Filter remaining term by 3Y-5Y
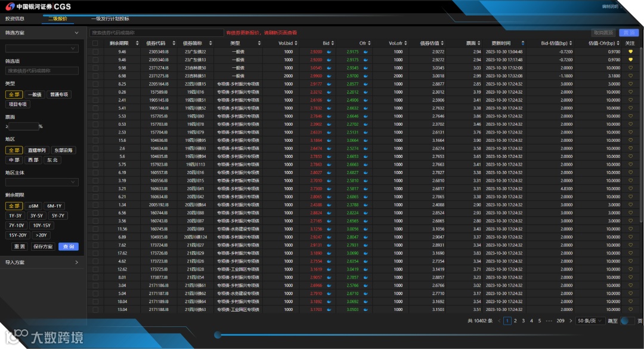The image size is (644, 349). (36, 216)
